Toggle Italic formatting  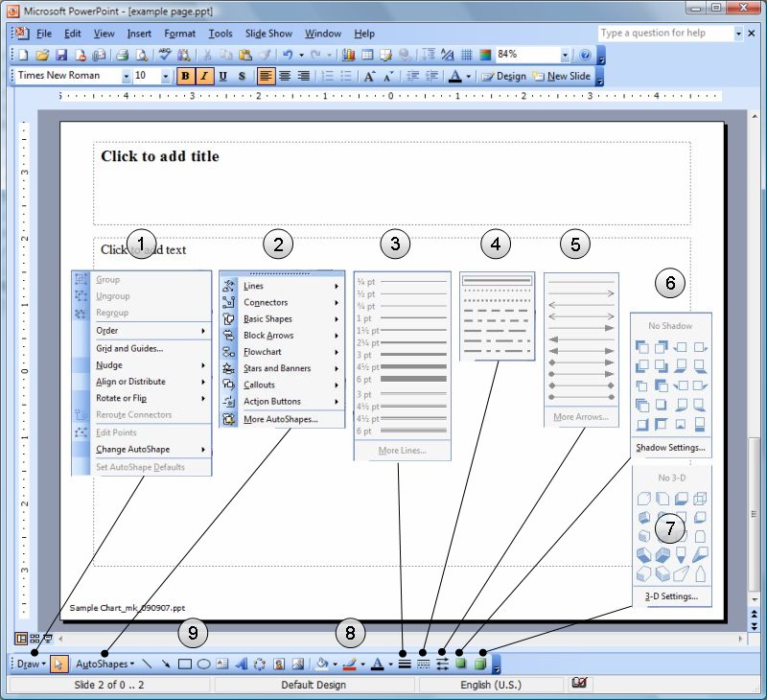pyautogui.click(x=204, y=77)
